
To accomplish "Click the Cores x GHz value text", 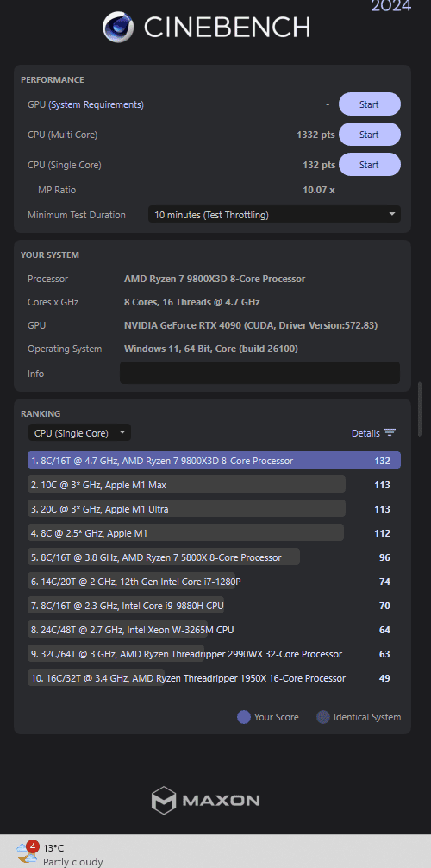I will (x=192, y=302).
